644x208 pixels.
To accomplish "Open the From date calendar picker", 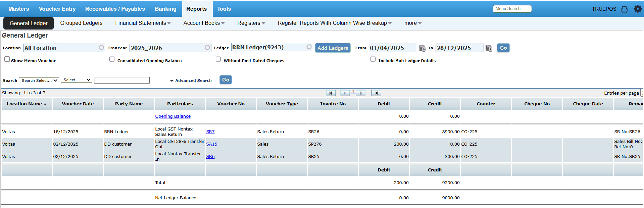I will (422, 48).
